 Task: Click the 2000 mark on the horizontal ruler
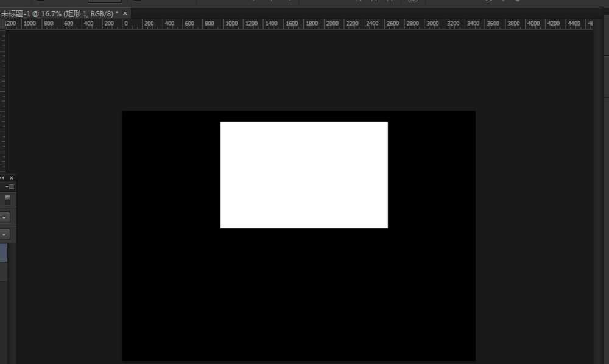click(x=332, y=24)
